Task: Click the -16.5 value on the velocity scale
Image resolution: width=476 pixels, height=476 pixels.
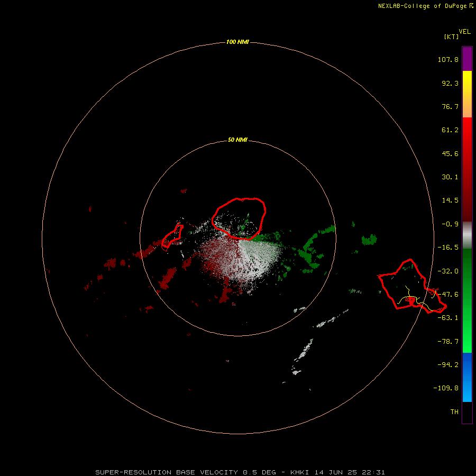Action: click(x=448, y=248)
